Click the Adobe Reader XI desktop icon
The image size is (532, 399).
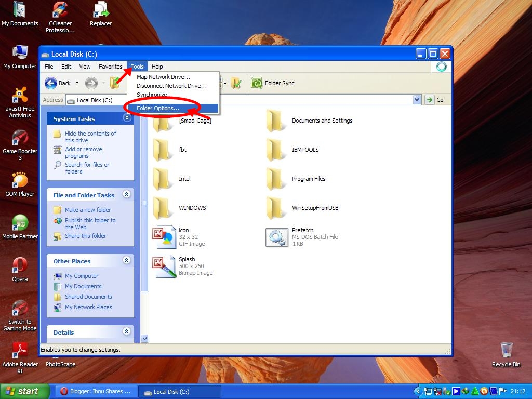20,358
